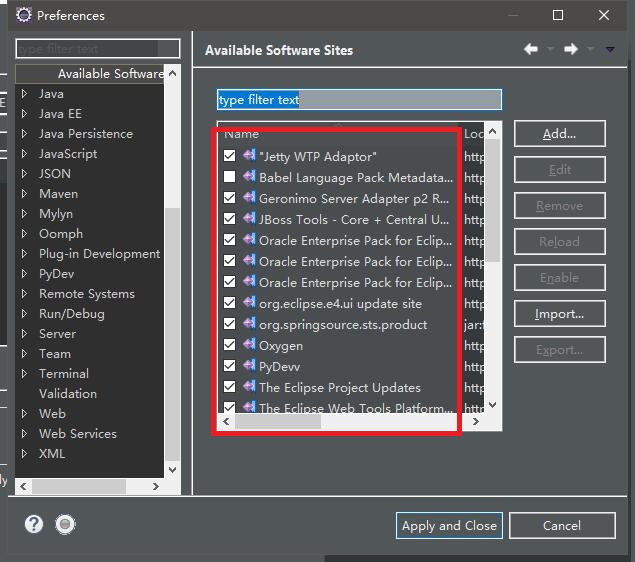Expand the Maven tree node

coord(24,194)
